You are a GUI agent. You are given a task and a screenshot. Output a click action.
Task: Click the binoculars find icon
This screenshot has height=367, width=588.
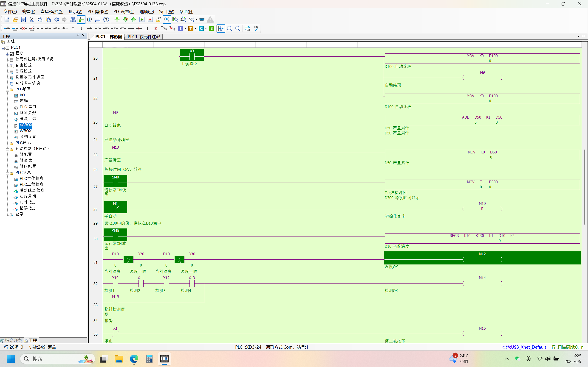click(73, 19)
